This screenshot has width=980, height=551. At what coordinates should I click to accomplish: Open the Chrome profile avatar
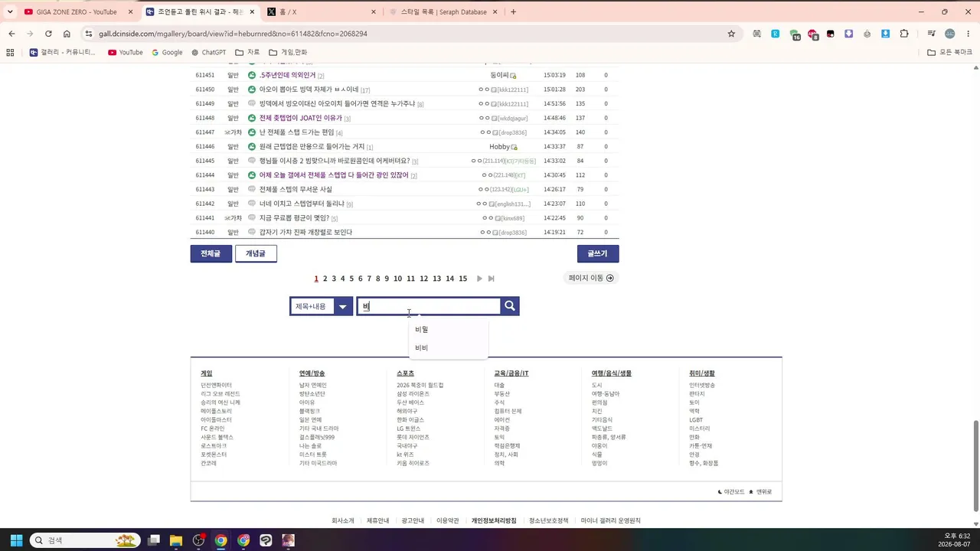click(950, 34)
